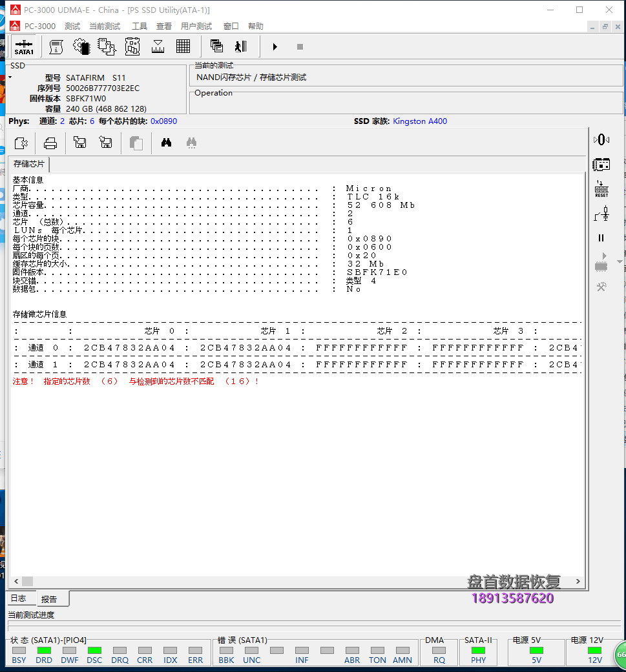
Task: Click the zero-position head icon on right panel
Action: [x=601, y=139]
